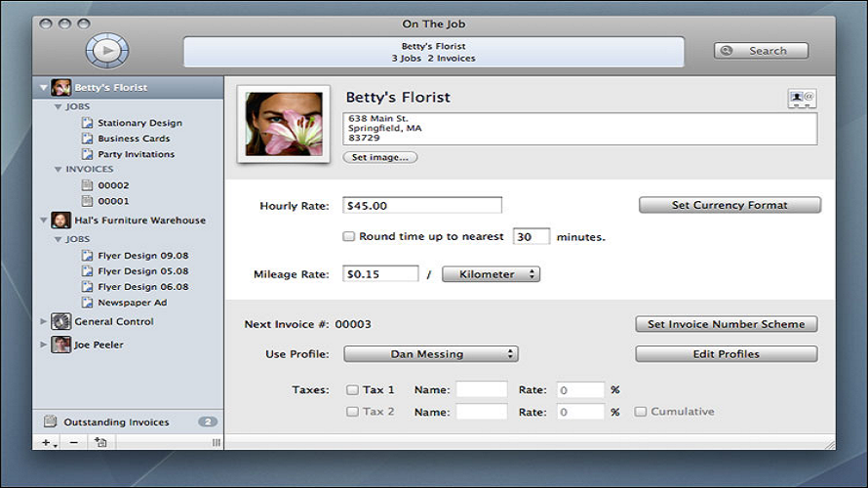The width and height of the screenshot is (868, 488).
Task: Click the Mileage Rate field showing $0.15
Action: (x=380, y=274)
